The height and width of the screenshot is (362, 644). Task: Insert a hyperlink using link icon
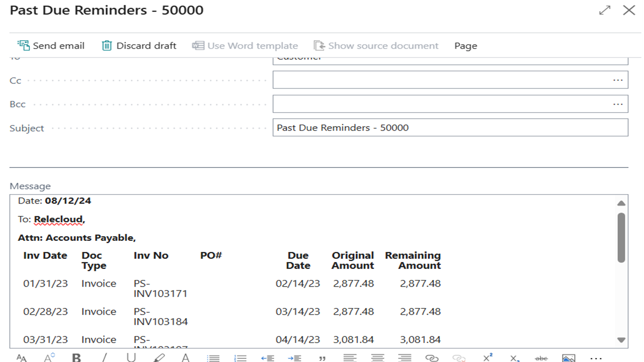pos(432,357)
